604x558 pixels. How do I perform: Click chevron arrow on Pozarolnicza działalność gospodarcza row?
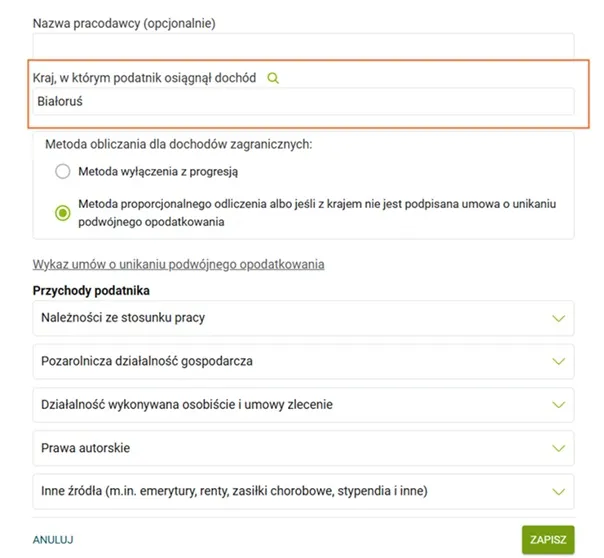pyautogui.click(x=559, y=361)
